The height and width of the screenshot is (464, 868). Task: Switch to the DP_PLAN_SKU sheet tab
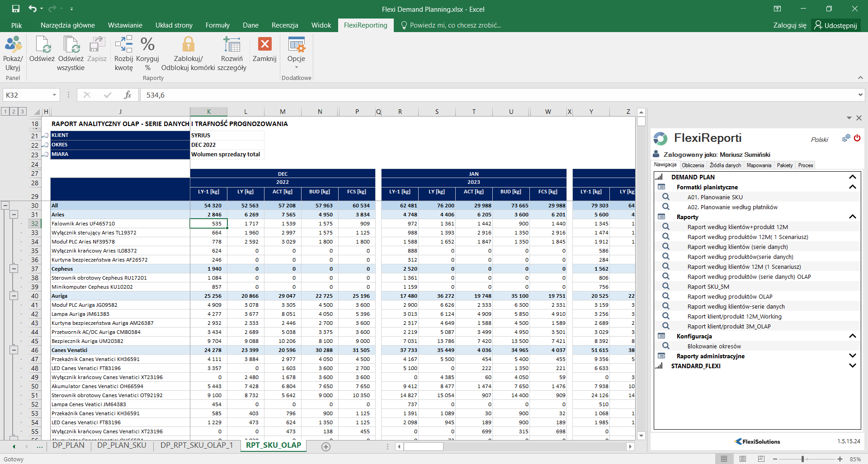122,445
